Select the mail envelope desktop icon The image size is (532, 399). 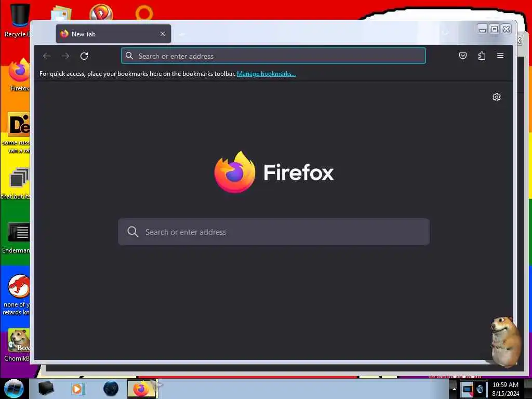pyautogui.click(x=61, y=13)
